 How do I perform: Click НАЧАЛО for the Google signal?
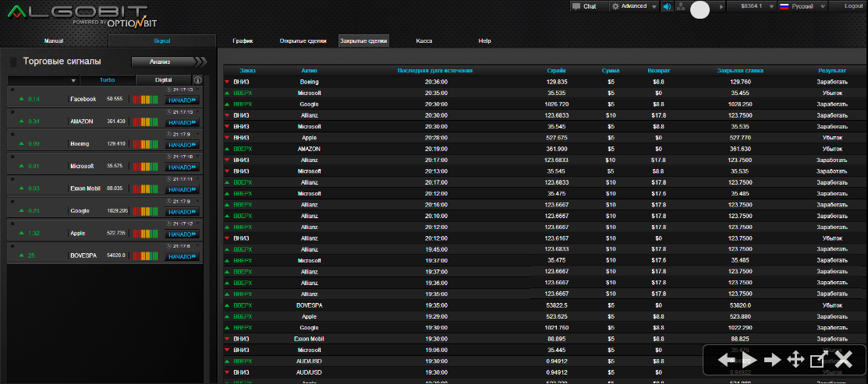182,212
